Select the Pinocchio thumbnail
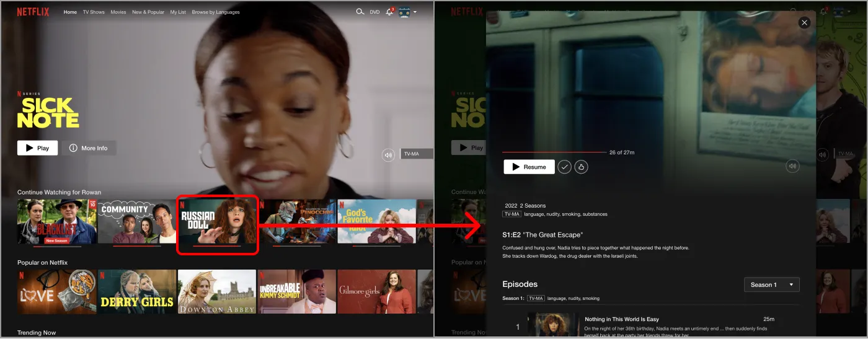Screen dimensions: 868x339 [x=297, y=221]
